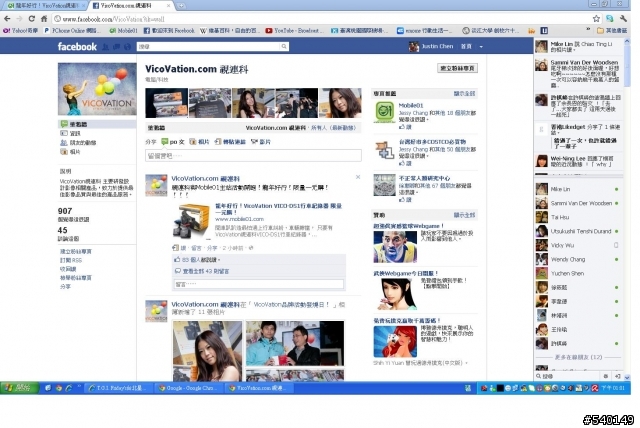Open chat with Utsukushii Tenshi Durand
The height and width of the screenshot is (428, 640).
click(x=578, y=231)
